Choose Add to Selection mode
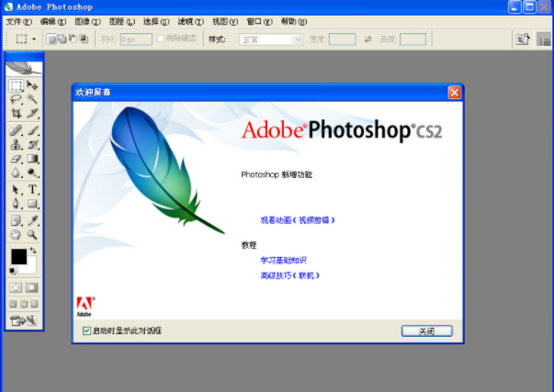This screenshot has height=392, width=554. 62,39
